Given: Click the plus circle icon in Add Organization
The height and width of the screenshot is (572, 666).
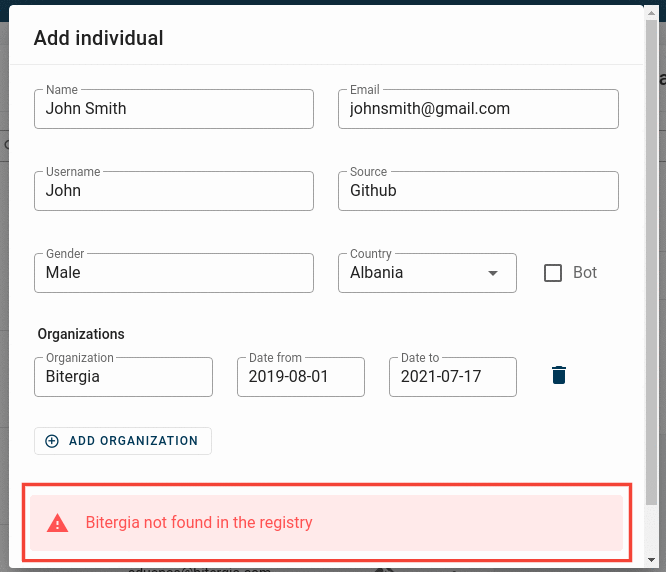Looking at the screenshot, I should [52, 441].
